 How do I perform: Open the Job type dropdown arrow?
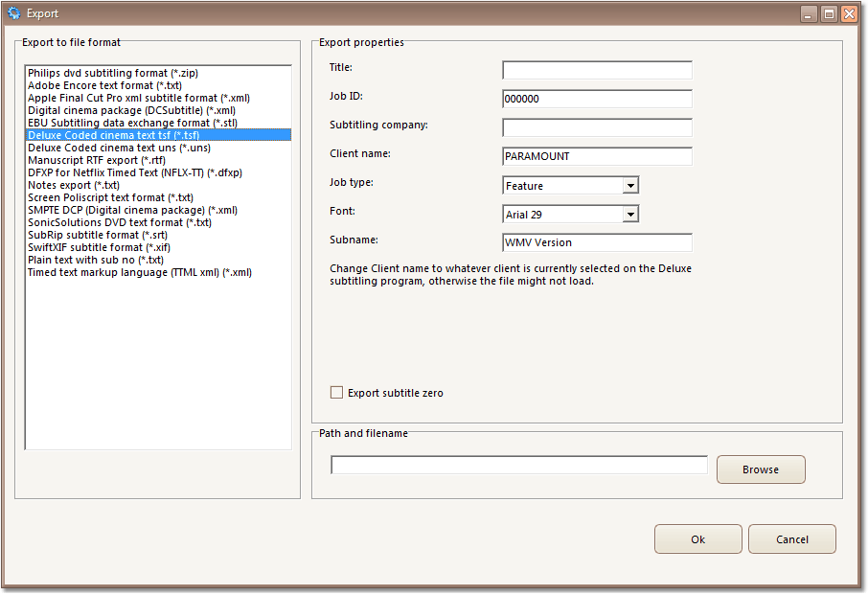pos(630,186)
